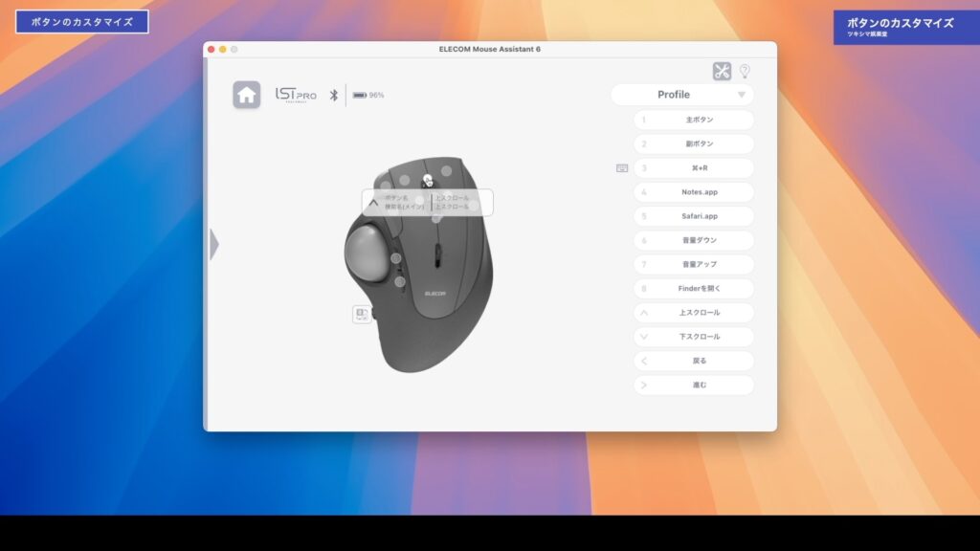Select the Notes.app assignment for button 4

pyautogui.click(x=694, y=192)
